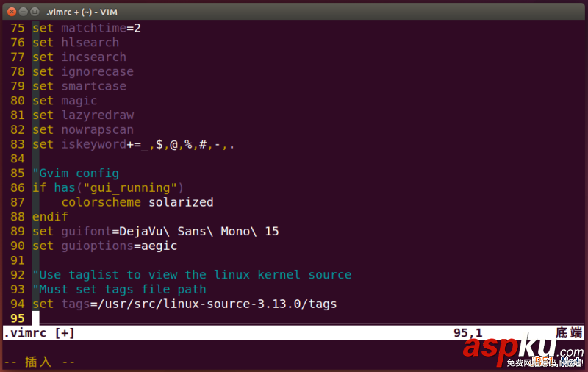Click the maximize window button

pyautogui.click(x=35, y=12)
